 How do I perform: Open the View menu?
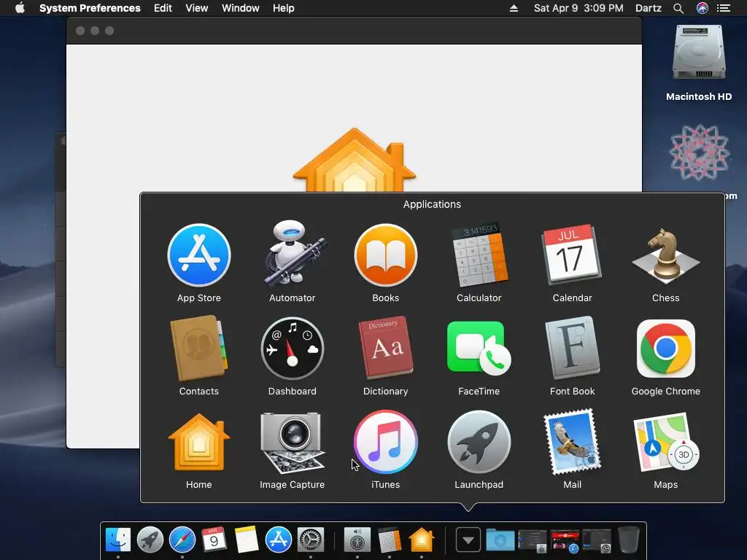(197, 8)
